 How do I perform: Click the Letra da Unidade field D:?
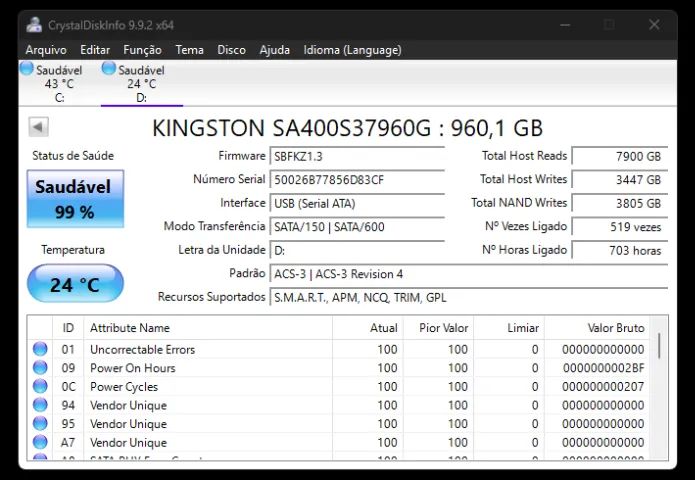pyautogui.click(x=357, y=250)
